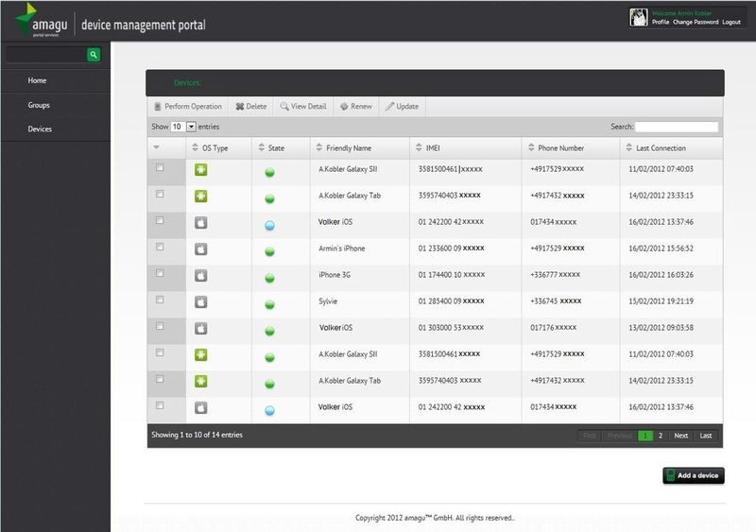Click the Apple OS icon in the Sylvie row
756x532 pixels.
(x=201, y=302)
